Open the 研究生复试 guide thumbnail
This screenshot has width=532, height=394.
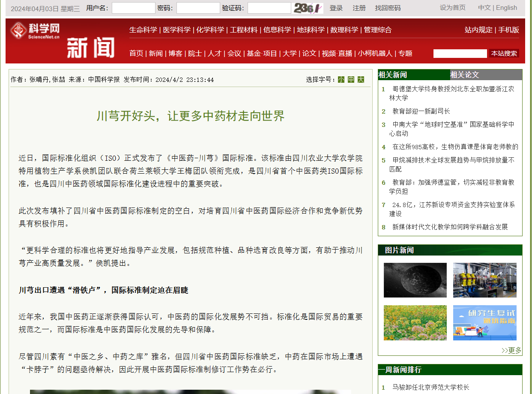(484, 322)
